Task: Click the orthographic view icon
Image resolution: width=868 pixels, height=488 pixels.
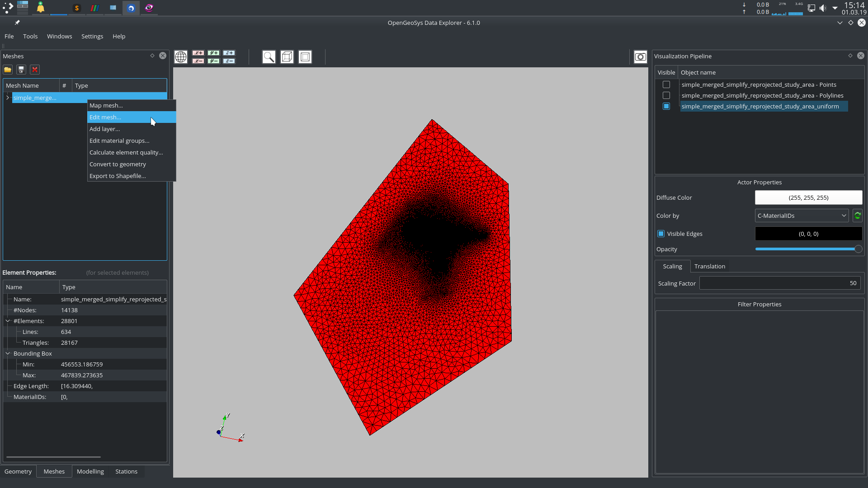Action: pos(305,56)
